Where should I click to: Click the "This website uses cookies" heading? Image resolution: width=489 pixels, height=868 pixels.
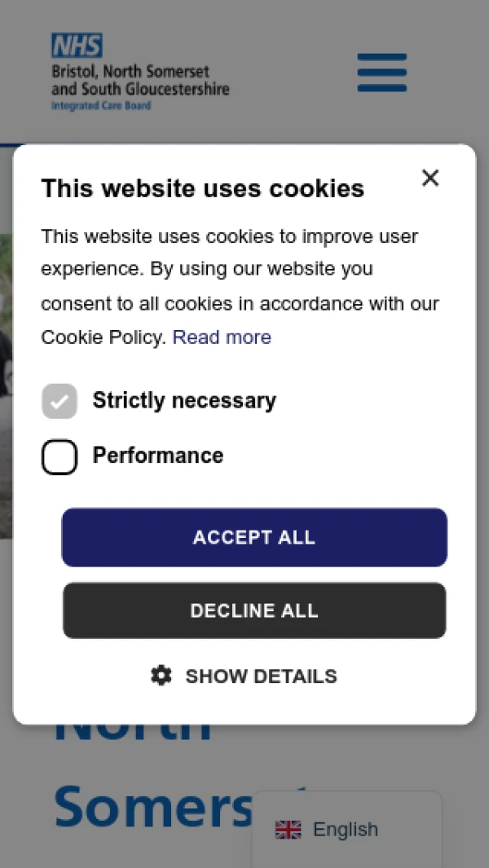[202, 188]
